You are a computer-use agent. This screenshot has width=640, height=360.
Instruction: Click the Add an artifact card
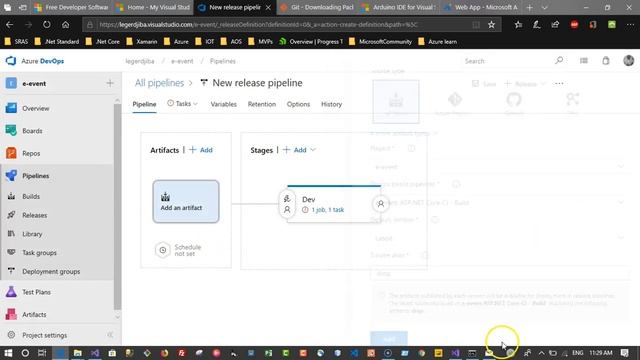pyautogui.click(x=186, y=202)
